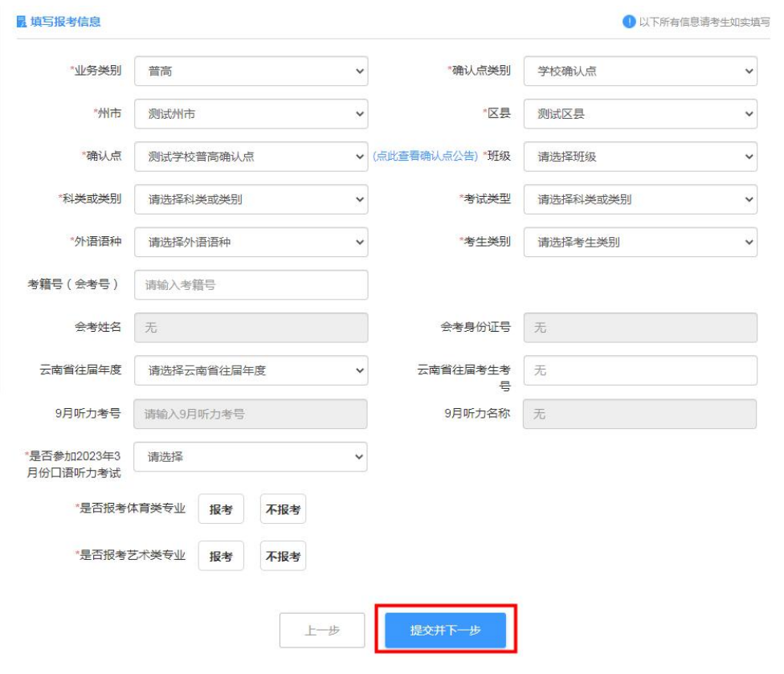Open the 业务类别 dropdown showing 普高

[x=251, y=71]
